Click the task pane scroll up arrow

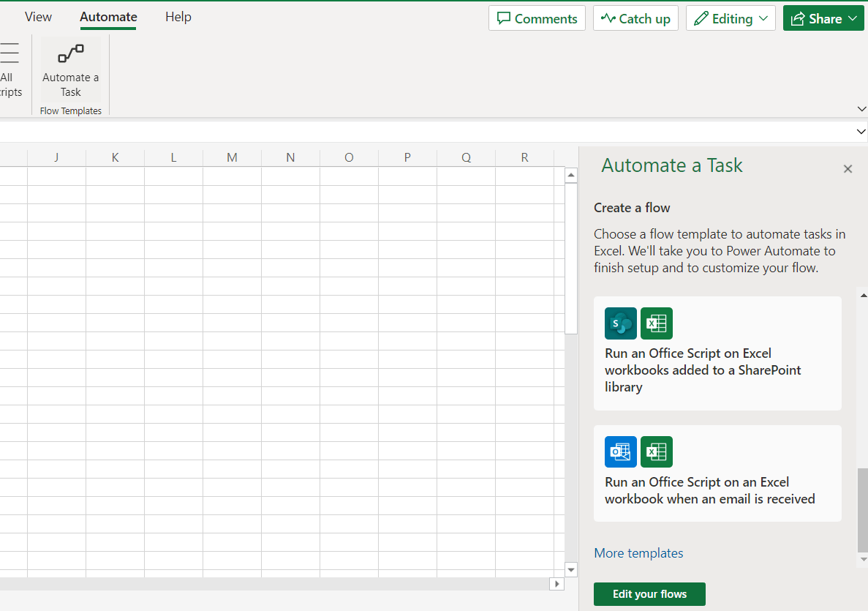[863, 295]
